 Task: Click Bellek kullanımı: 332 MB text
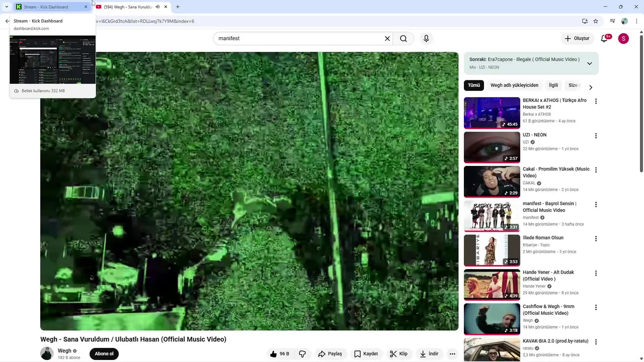click(x=43, y=91)
